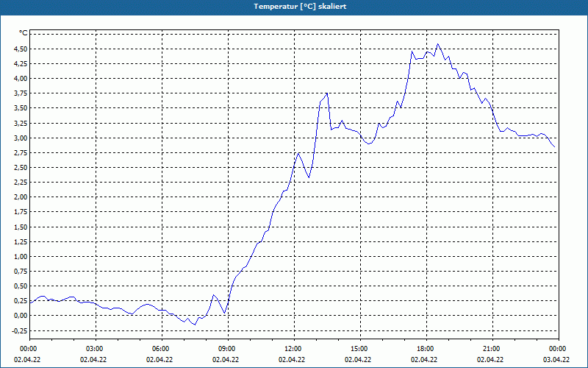Screen dimensions: 588x368
Task: Select the 3,00 y-axis value
Action: click(x=21, y=138)
